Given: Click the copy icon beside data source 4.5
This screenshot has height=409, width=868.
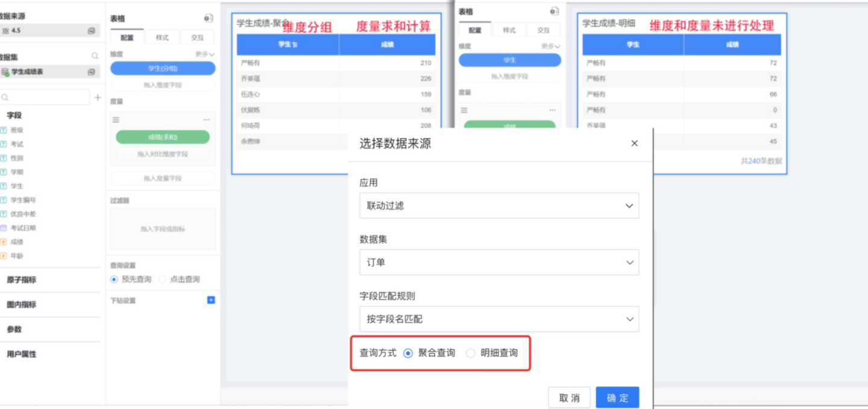Looking at the screenshot, I should pos(92,30).
